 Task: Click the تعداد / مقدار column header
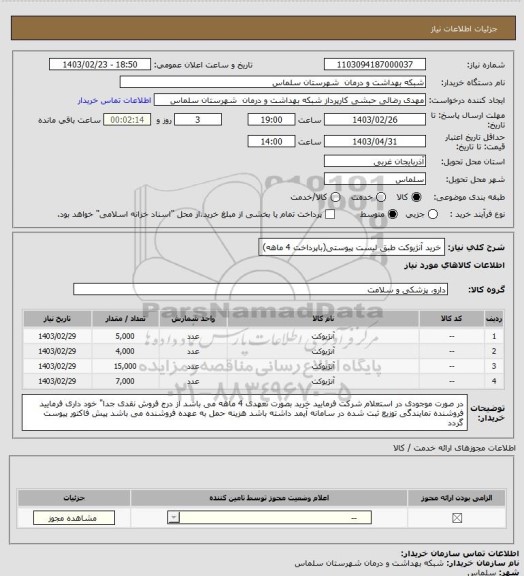pos(125,319)
